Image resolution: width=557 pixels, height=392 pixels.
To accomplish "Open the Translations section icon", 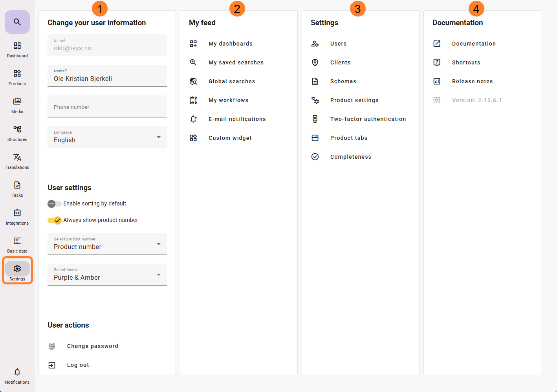I will click(17, 158).
